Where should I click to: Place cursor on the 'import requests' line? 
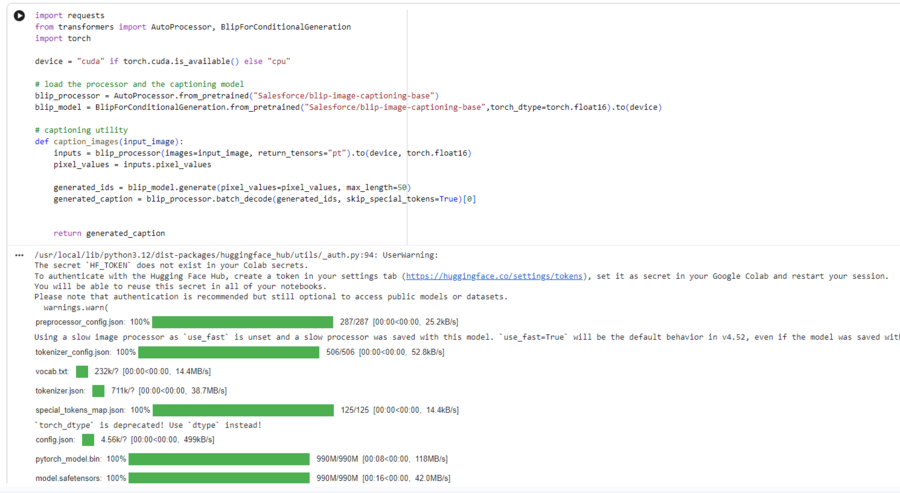pyautogui.click(x=63, y=16)
